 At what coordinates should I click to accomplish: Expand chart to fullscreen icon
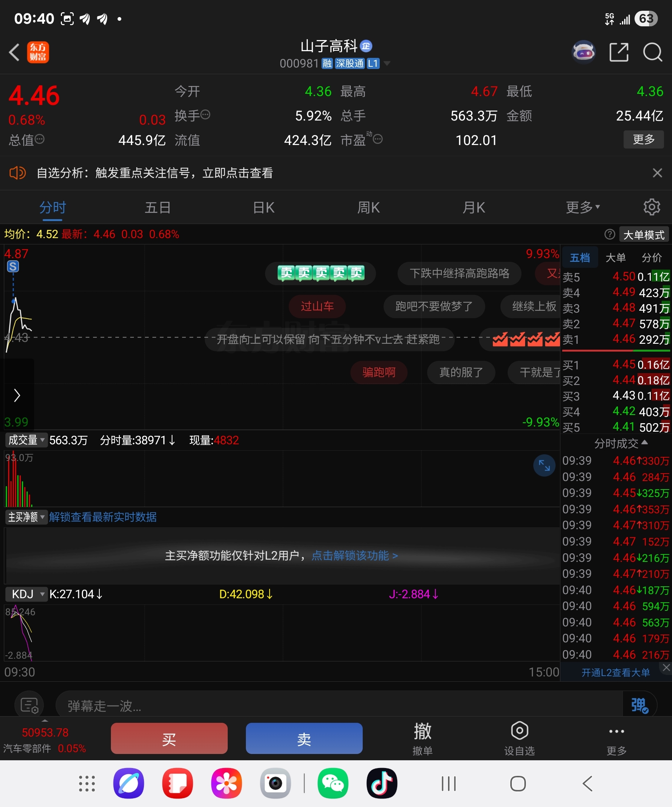tap(544, 465)
